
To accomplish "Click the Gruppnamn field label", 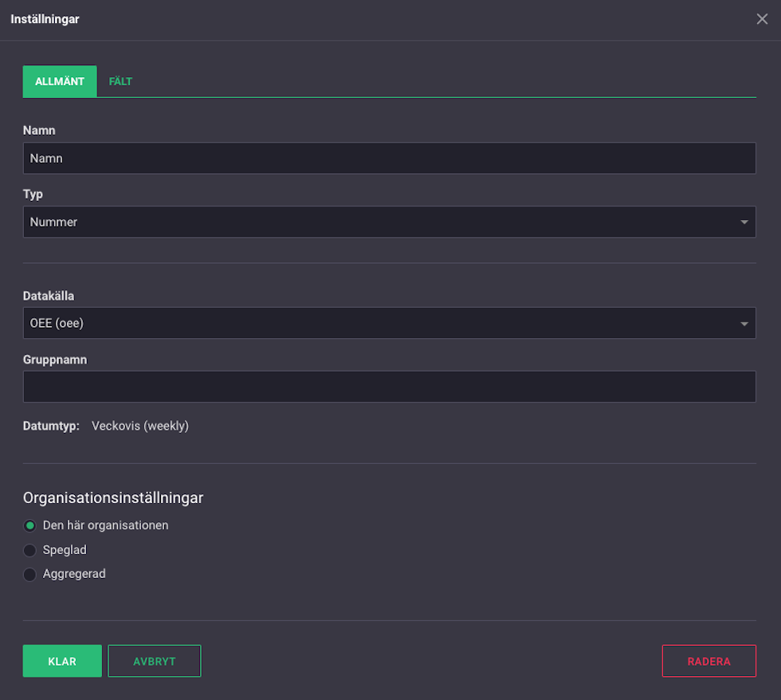I will 55,360.
